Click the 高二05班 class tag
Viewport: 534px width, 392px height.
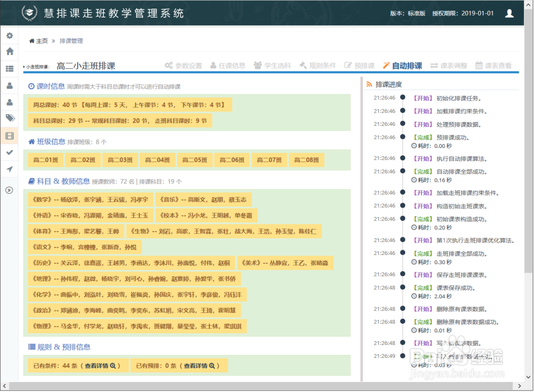coord(194,160)
